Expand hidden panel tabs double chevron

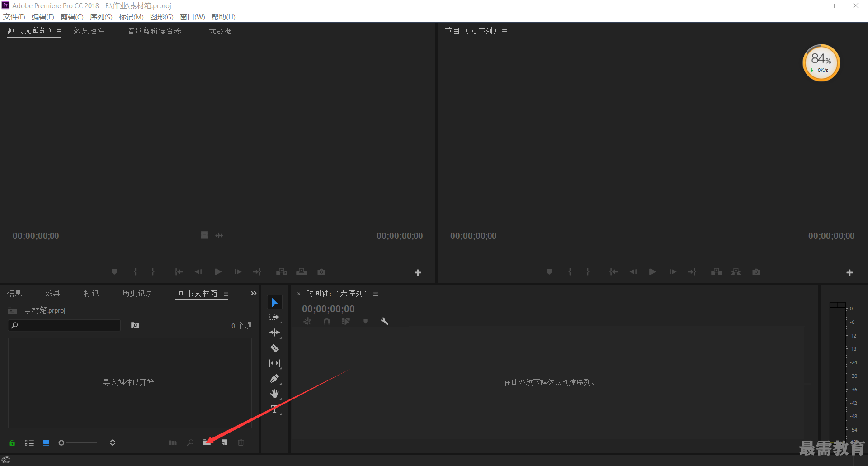pyautogui.click(x=254, y=294)
